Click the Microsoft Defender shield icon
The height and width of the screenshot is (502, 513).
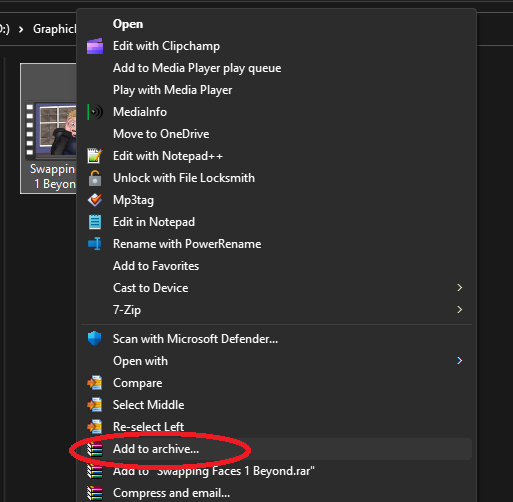click(x=95, y=339)
